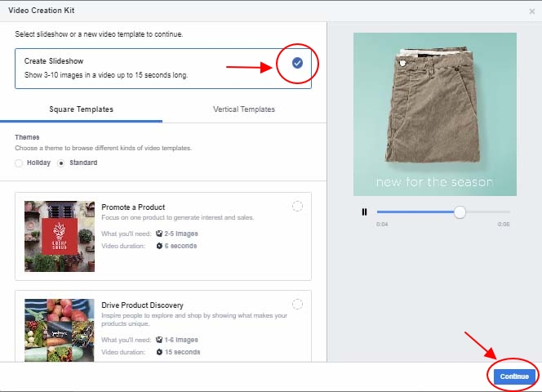Close the Video Creation Kit dialog

pos(532,11)
